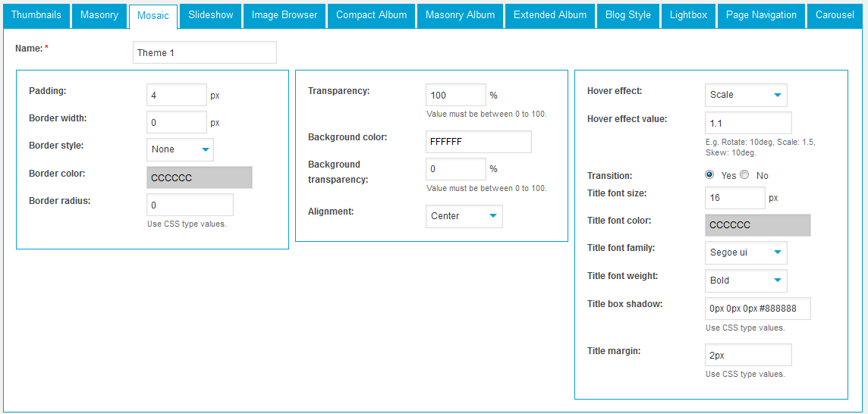Viewport: 868px width, 414px height.
Task: Focus the Padding value field
Action: 176,95
